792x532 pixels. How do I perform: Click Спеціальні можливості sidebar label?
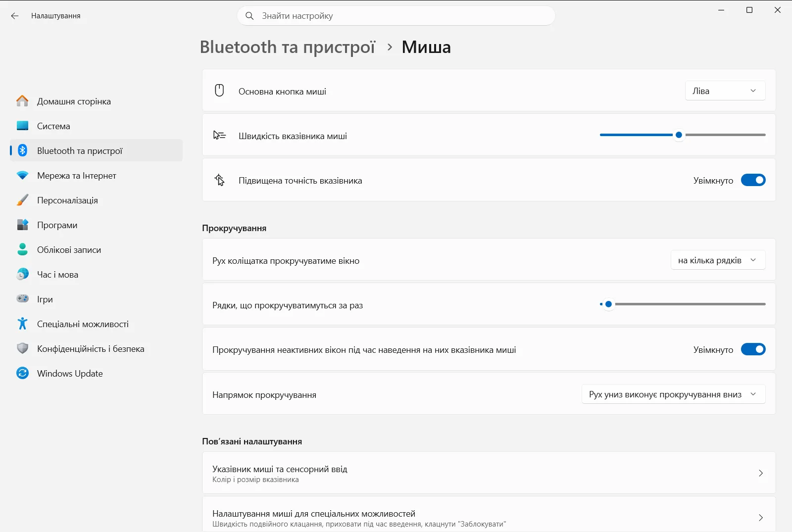[83, 324]
